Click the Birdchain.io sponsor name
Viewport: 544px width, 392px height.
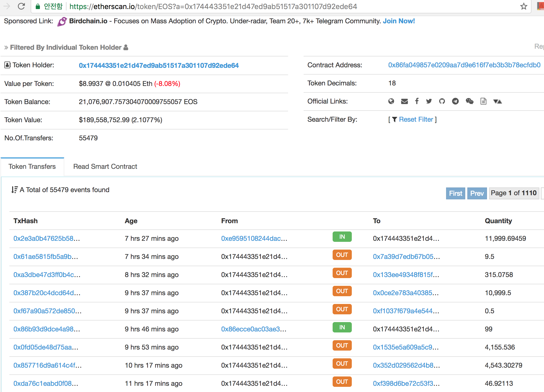pos(88,21)
